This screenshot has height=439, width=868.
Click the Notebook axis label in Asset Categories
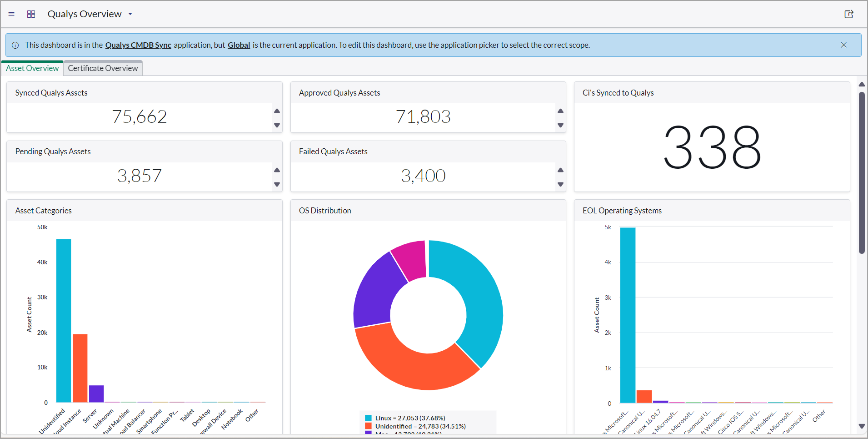click(x=232, y=419)
